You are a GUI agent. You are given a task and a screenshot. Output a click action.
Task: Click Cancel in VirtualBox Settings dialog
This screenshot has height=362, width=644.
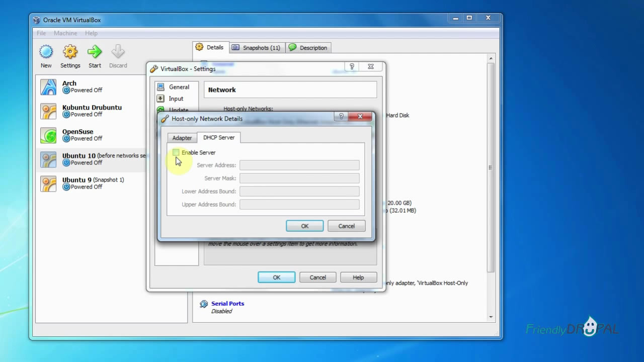point(317,278)
